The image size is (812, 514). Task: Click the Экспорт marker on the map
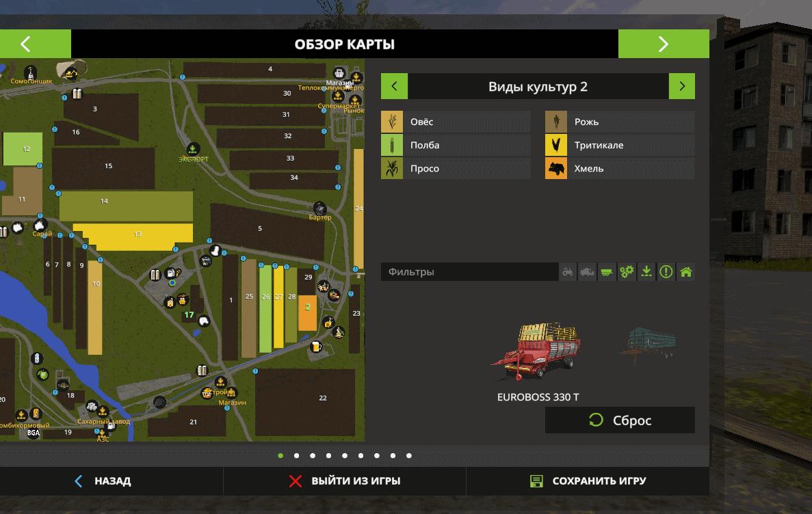coord(193,149)
